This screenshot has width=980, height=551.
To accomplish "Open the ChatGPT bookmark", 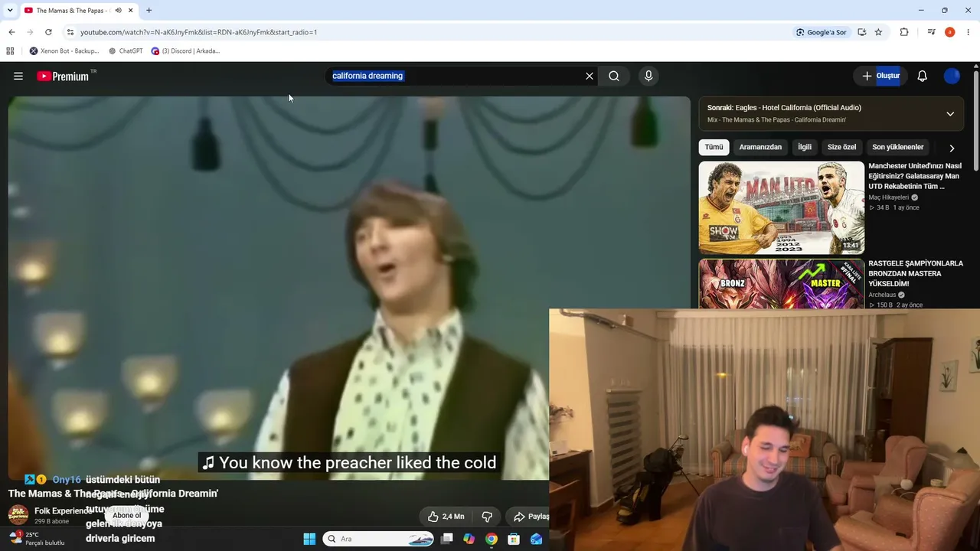I will 126,51.
